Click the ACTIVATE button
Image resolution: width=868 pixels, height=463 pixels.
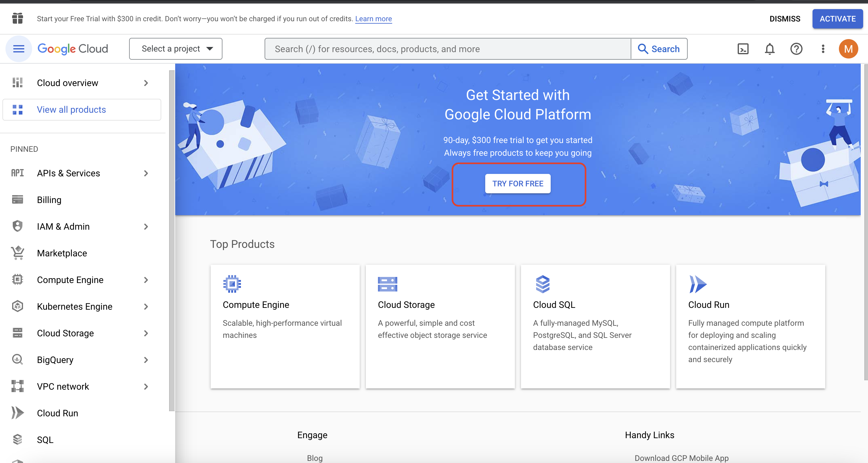click(x=837, y=19)
